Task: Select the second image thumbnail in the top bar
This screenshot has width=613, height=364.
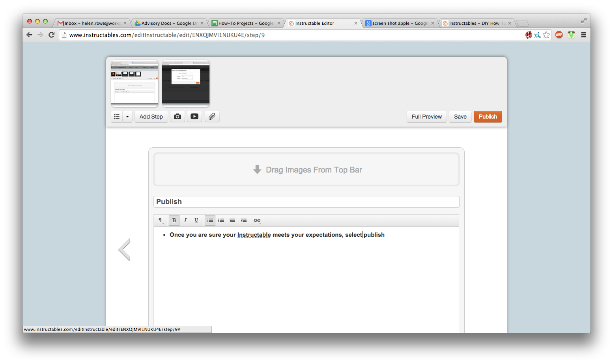Action: [185, 83]
